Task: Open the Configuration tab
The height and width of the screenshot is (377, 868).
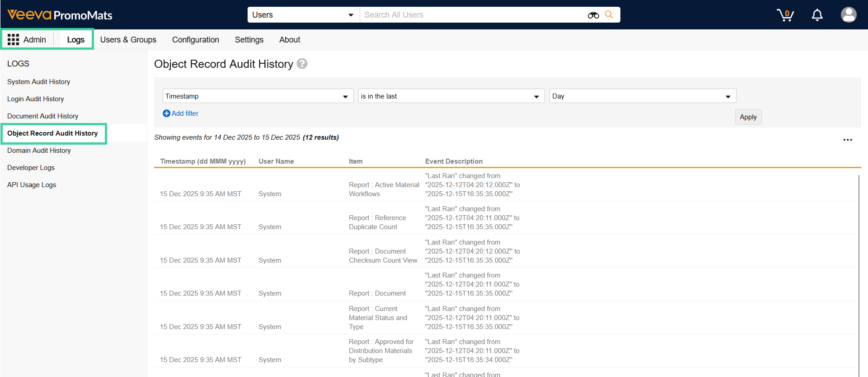Action: (x=196, y=40)
